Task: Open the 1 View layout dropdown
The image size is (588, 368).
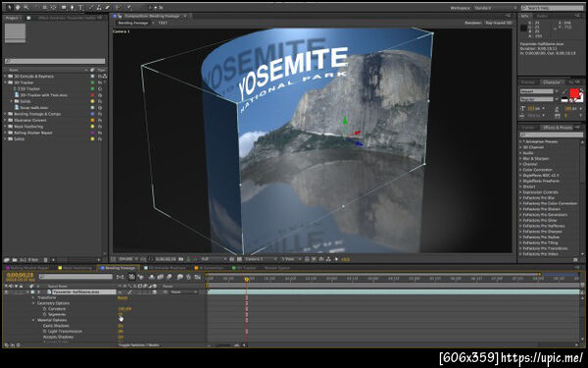Action: pyautogui.click(x=291, y=259)
